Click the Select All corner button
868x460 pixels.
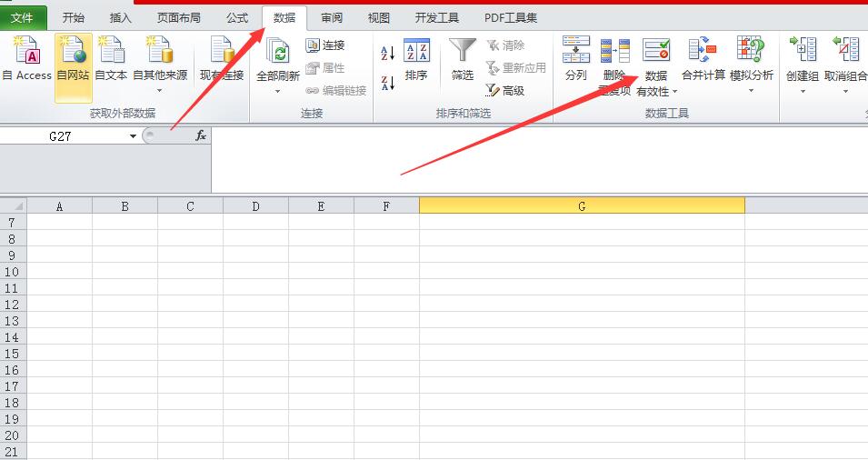click(14, 206)
